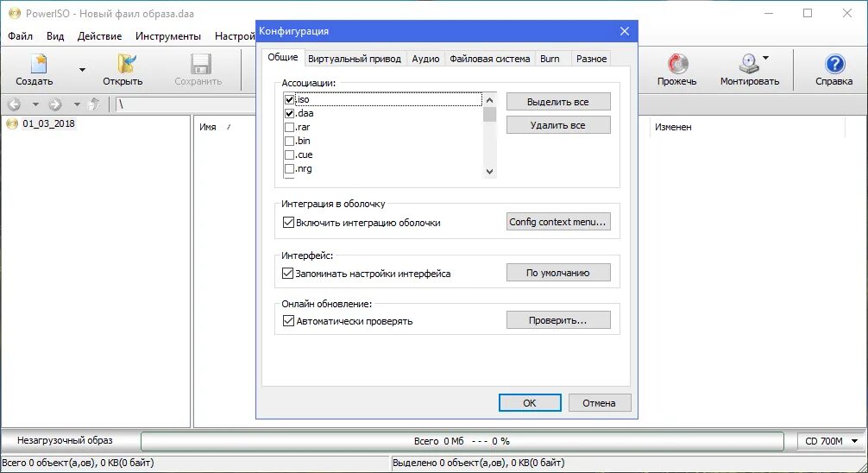The image size is (868, 473).
Task: Toggle Запоминать настройки интерфейса checkbox
Action: pyautogui.click(x=288, y=274)
